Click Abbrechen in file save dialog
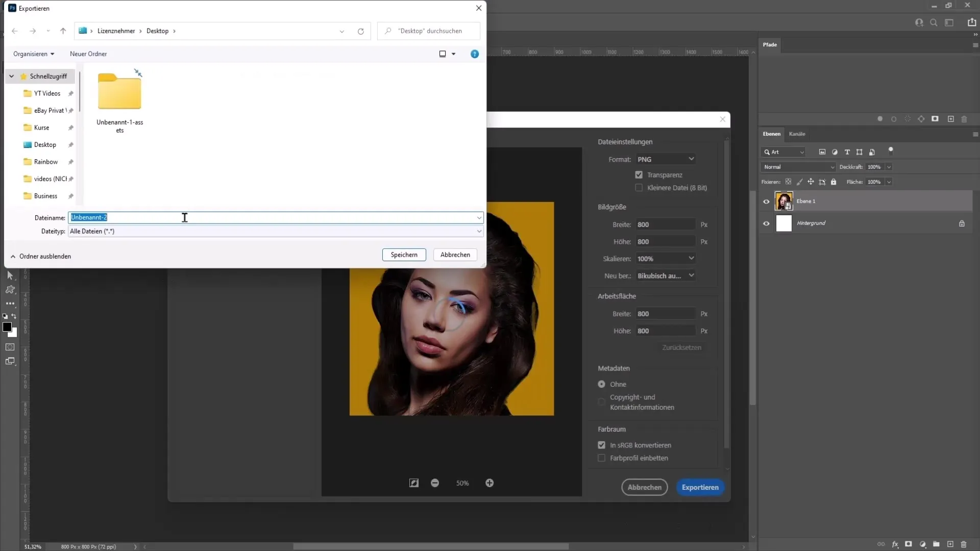The image size is (980, 551). [455, 255]
